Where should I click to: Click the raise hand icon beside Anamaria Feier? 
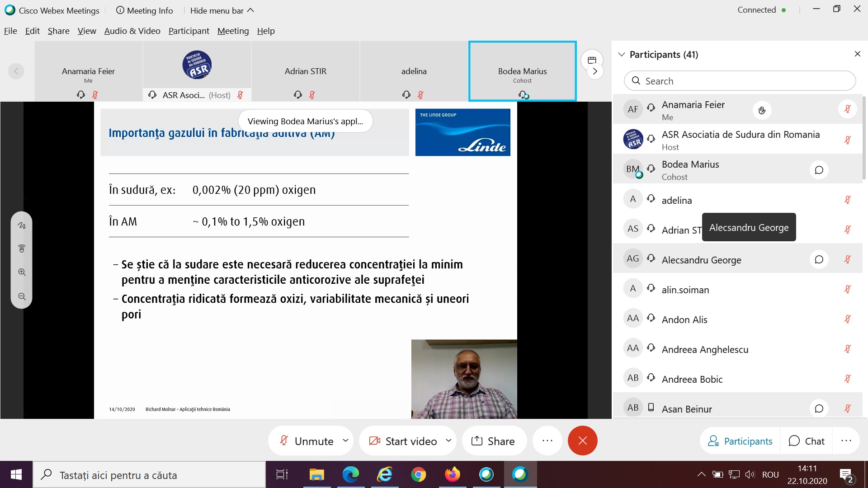(x=762, y=110)
